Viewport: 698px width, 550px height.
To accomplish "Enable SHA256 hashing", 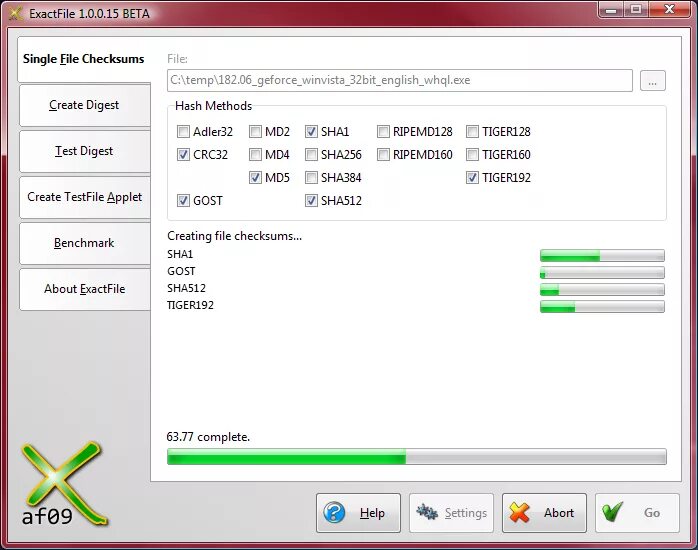I will click(x=311, y=154).
